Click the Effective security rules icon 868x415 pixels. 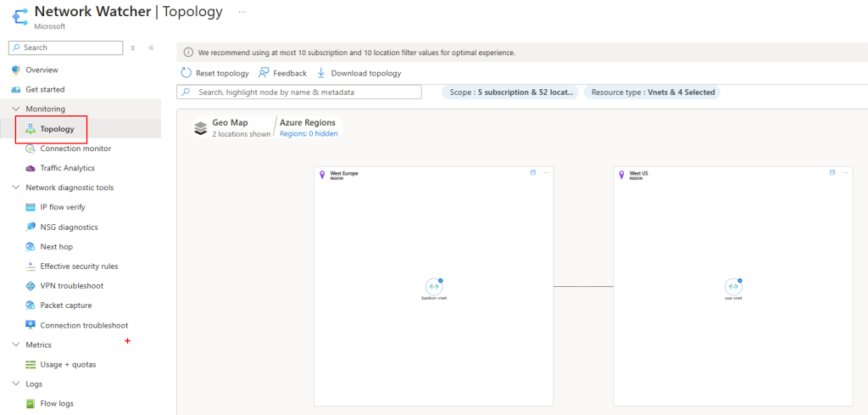point(31,266)
